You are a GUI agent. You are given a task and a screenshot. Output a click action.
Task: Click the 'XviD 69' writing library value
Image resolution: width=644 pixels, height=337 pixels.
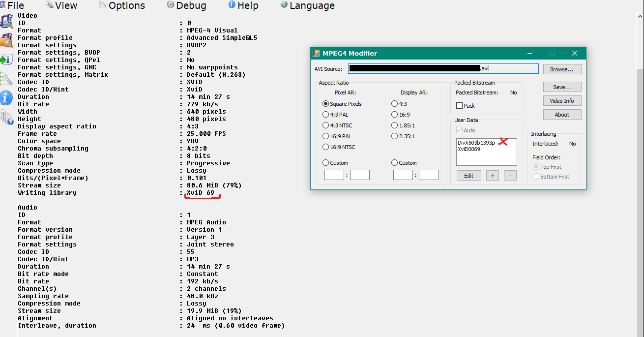point(201,193)
